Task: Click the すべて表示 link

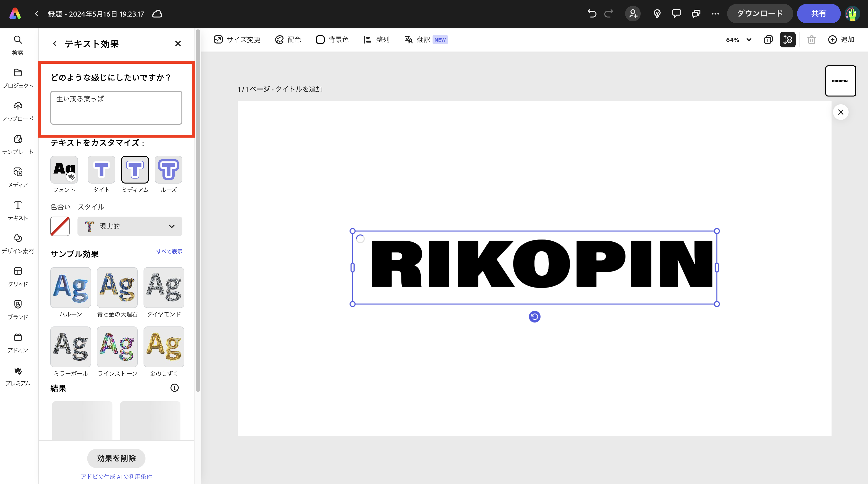Action: (x=169, y=251)
